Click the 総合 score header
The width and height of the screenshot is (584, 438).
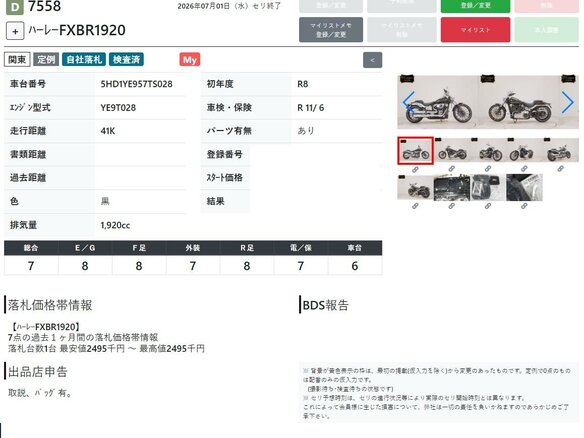tap(31, 248)
